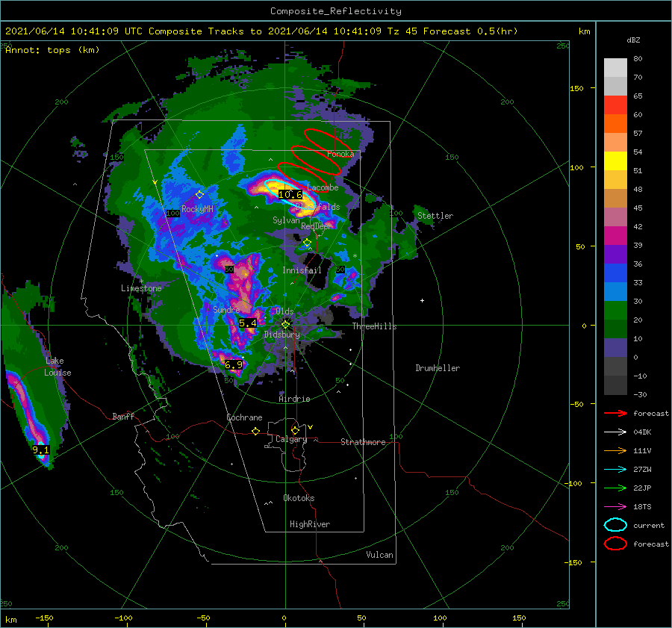Click the radar origin marker at Didsbury
Image resolution: width=672 pixels, height=628 pixels.
click(x=285, y=325)
